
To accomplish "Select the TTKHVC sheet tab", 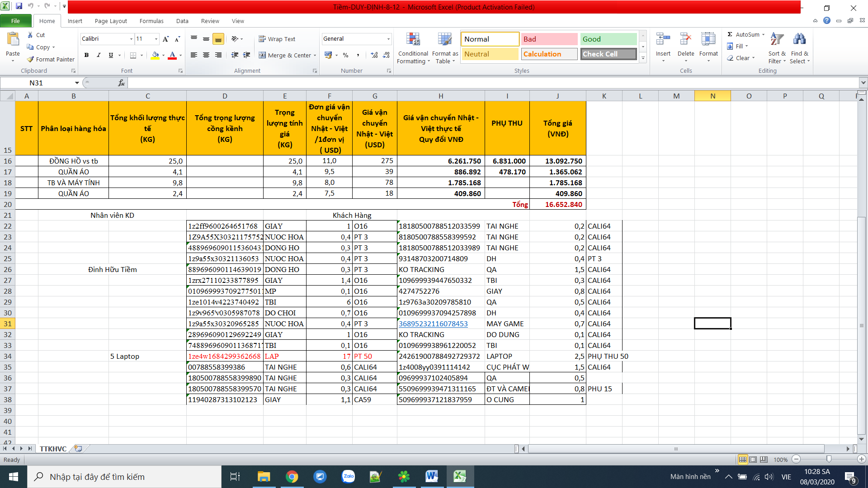I will pos(53,449).
